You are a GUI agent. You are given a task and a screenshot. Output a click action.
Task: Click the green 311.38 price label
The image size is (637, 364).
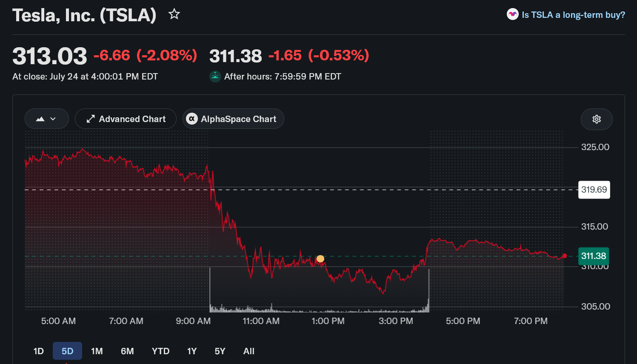(594, 256)
